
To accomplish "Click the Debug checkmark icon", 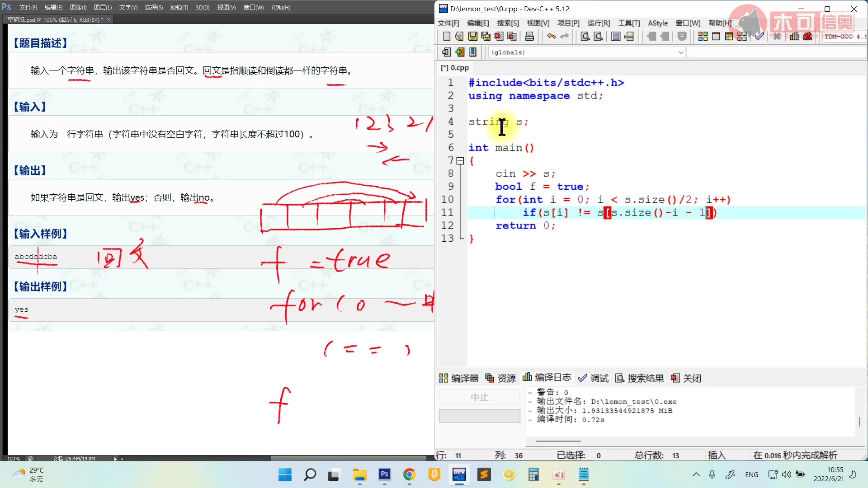I will point(759,37).
